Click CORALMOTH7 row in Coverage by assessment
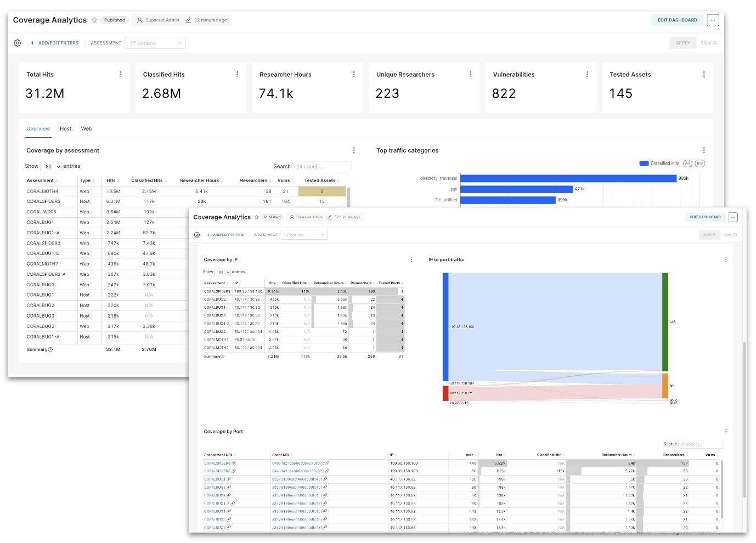756x543 pixels. (x=107, y=264)
